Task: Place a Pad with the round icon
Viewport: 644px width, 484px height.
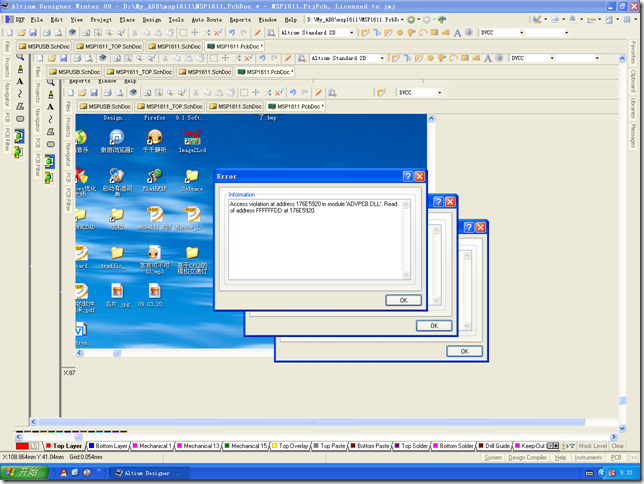Action: 400,32
